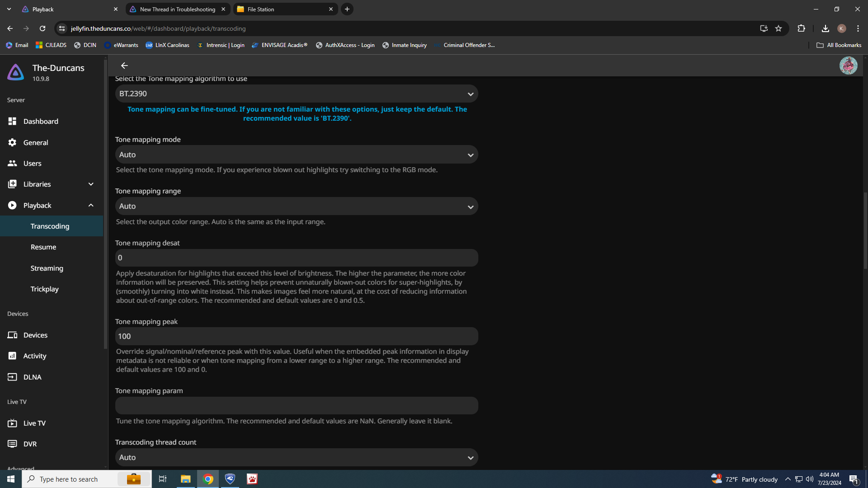Open the Users section icon
The image size is (868, 488).
[x=12, y=163]
